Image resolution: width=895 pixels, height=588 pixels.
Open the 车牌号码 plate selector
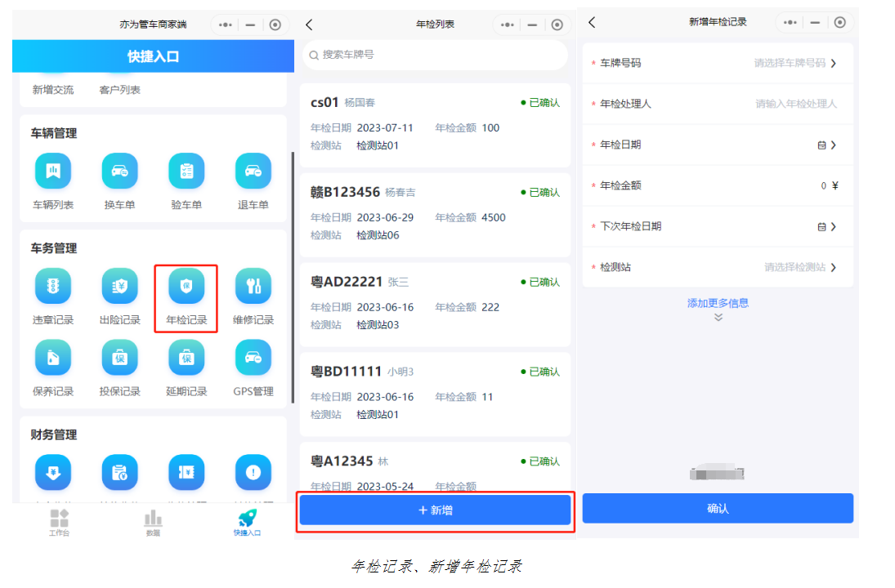794,63
